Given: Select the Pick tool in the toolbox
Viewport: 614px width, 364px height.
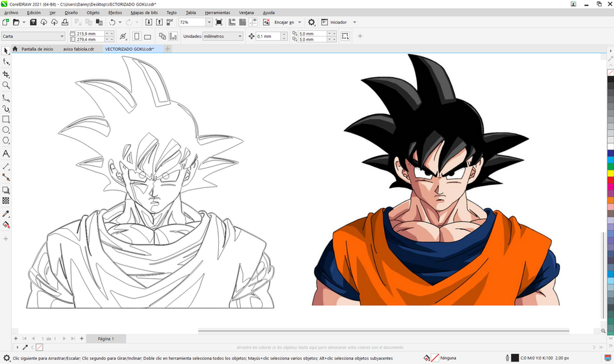Looking at the screenshot, I should 6,51.
